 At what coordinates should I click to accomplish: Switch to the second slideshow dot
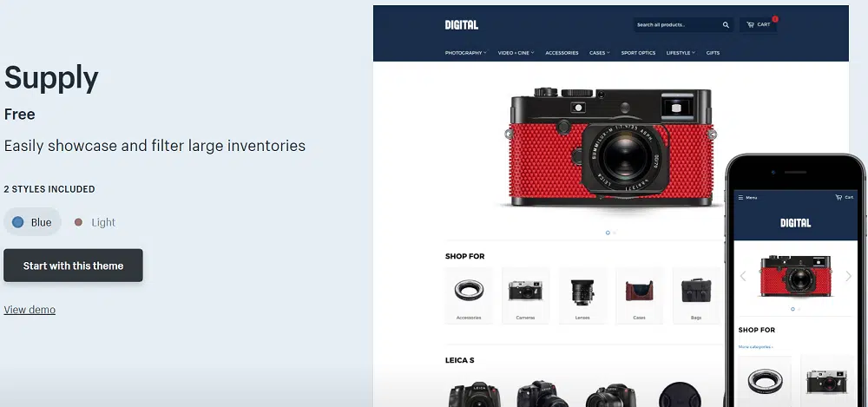coord(615,233)
